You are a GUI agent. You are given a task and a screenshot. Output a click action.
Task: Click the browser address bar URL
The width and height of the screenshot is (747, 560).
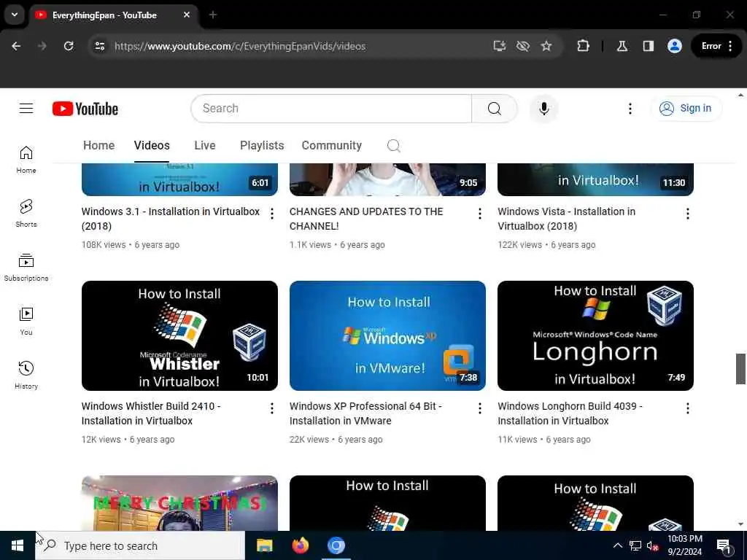239,46
